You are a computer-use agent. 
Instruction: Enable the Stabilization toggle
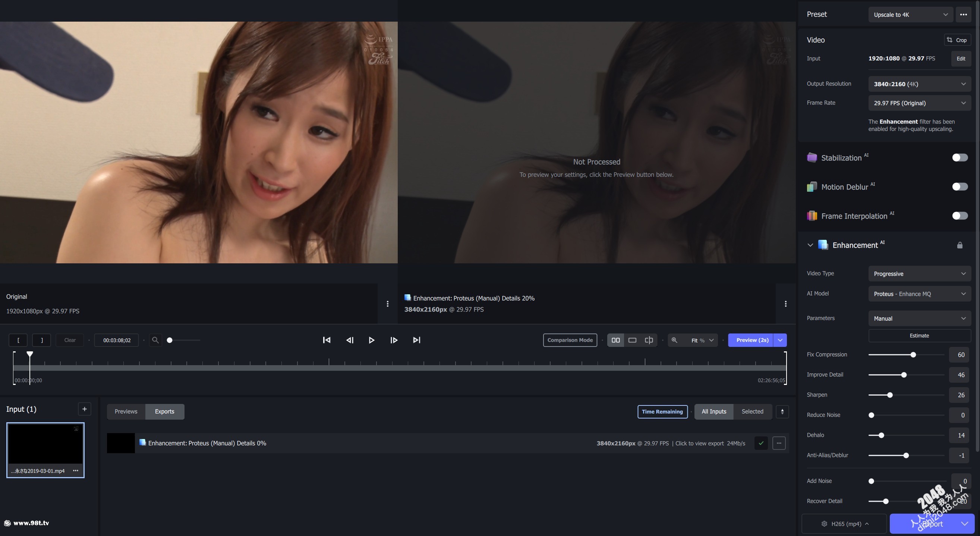point(959,158)
